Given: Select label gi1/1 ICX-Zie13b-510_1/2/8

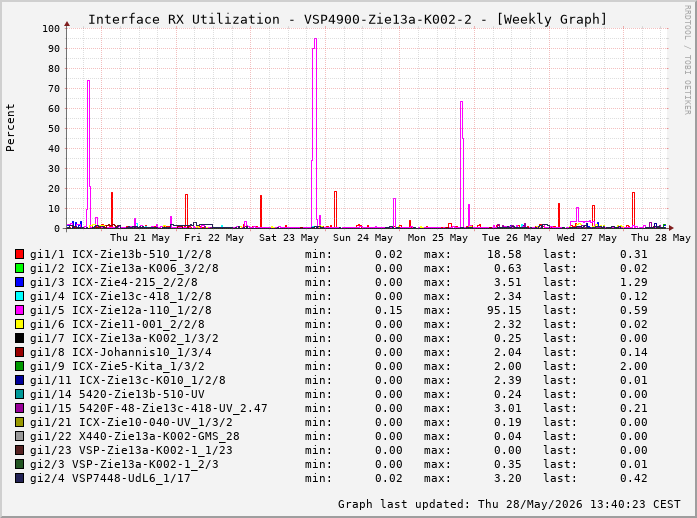Looking at the screenshot, I should click(x=121, y=254).
